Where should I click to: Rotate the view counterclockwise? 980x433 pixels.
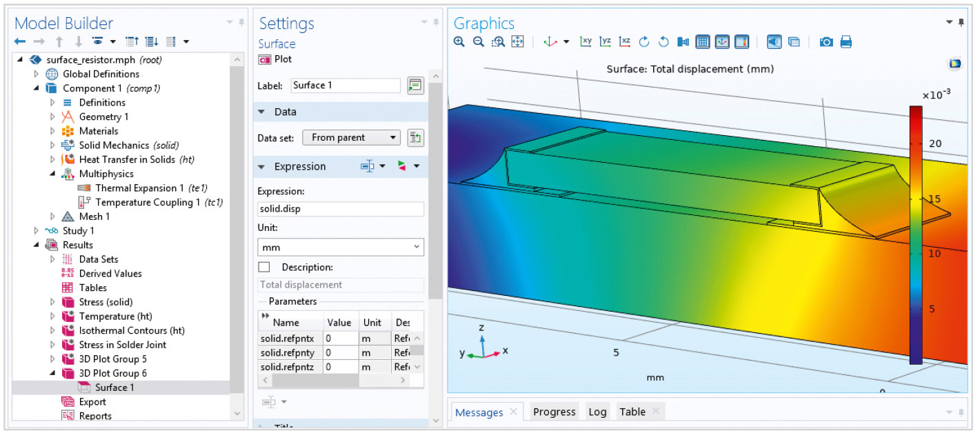point(663,42)
